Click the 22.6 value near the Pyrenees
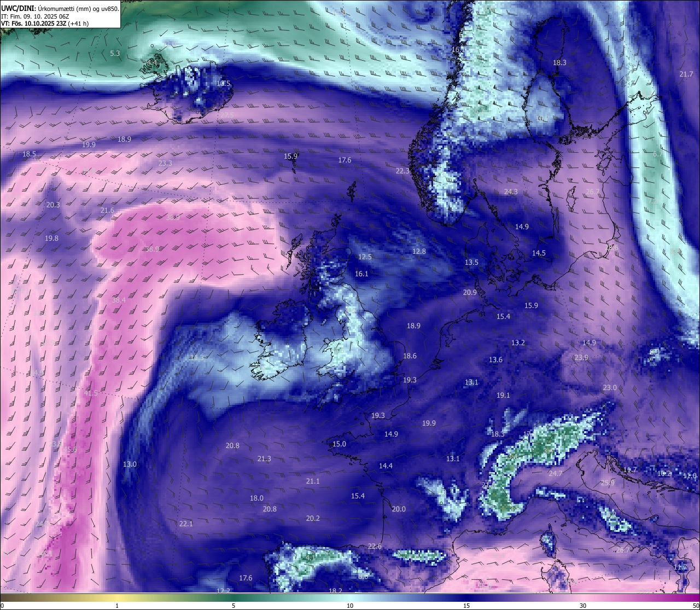Image resolution: width=700 pixels, height=610 pixels. pyautogui.click(x=375, y=546)
